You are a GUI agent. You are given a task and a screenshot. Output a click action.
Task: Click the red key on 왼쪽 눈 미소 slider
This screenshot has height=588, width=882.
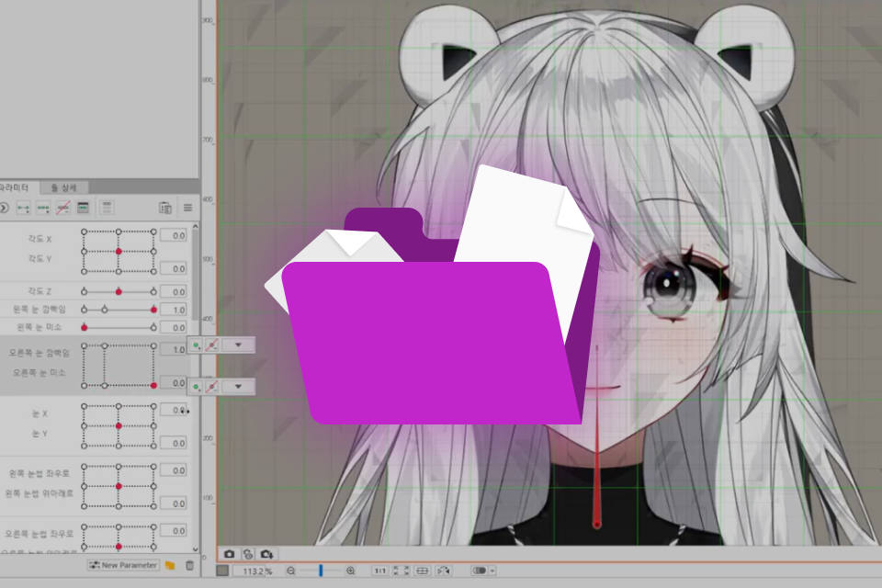pos(84,327)
